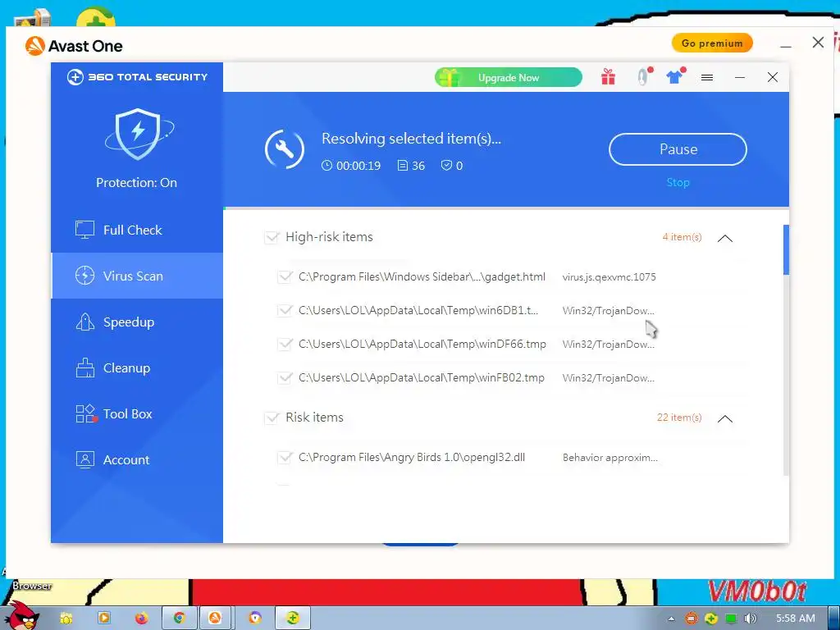840x630 pixels.
Task: Pause the resolving process
Action: tap(678, 149)
